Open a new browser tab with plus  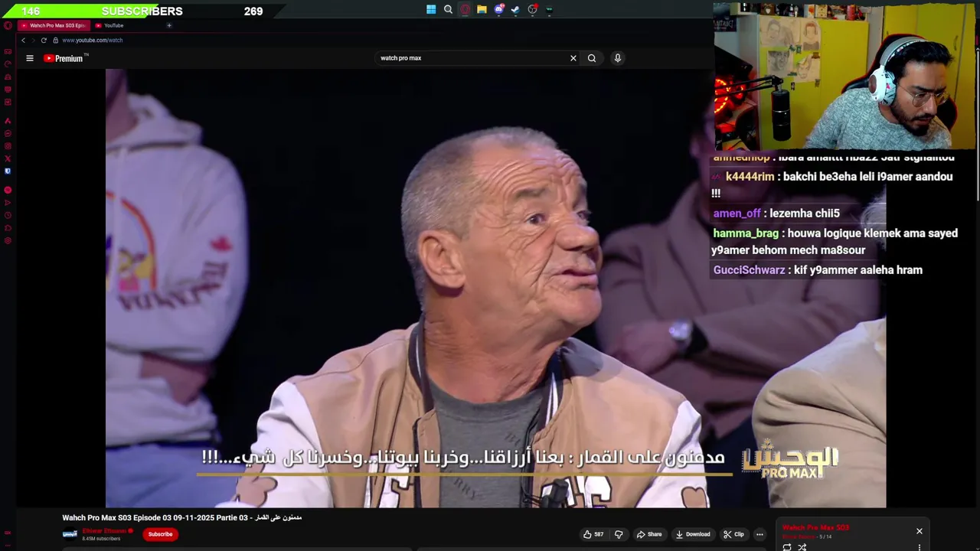pyautogui.click(x=169, y=25)
